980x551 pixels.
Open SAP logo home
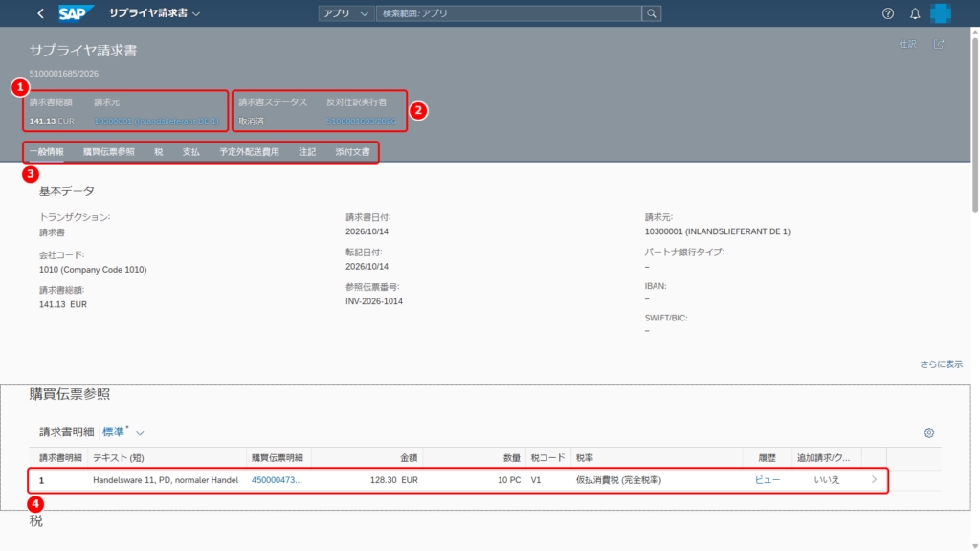(75, 13)
